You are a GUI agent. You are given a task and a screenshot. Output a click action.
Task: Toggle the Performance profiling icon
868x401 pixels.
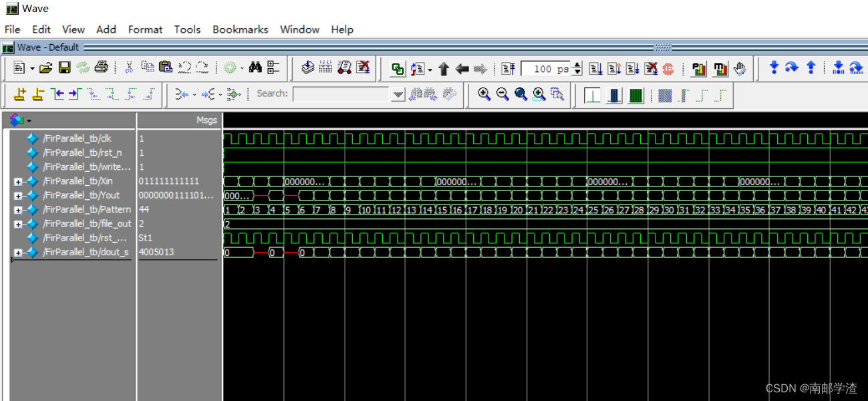[699, 69]
